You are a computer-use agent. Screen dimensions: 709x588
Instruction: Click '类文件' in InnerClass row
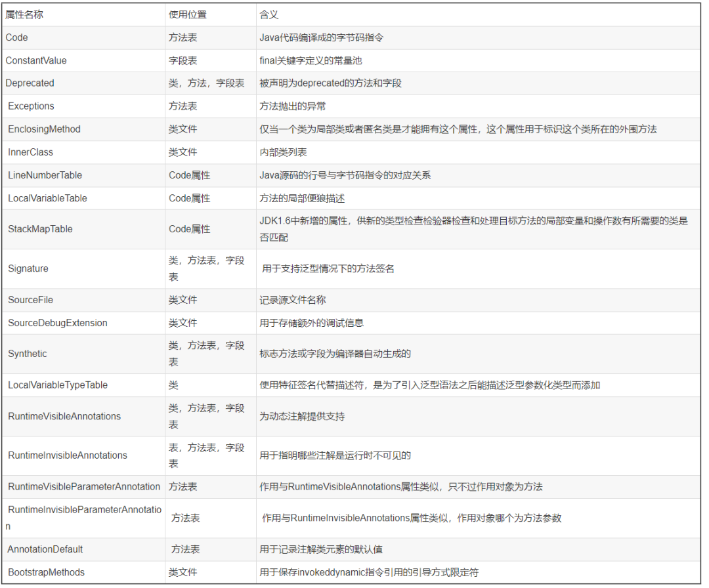[183, 152]
